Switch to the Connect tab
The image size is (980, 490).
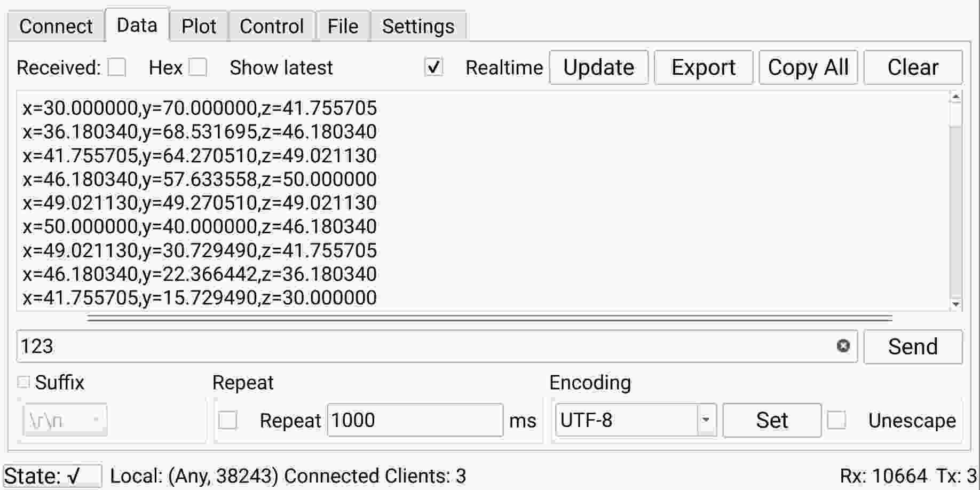(55, 26)
